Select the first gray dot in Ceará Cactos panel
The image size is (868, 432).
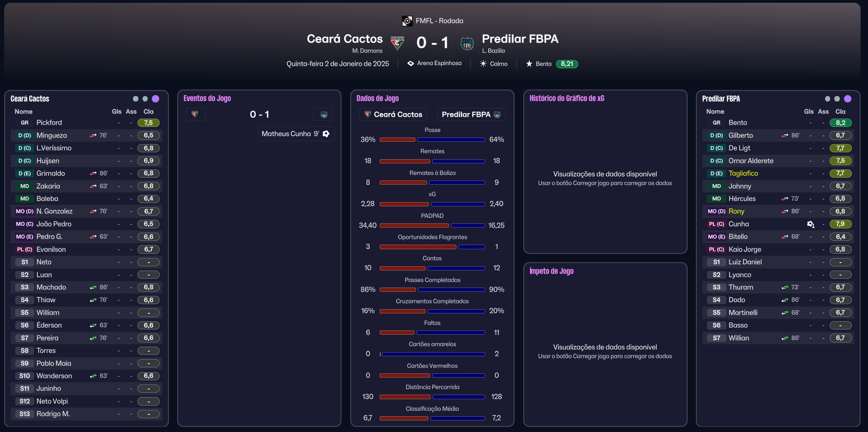point(135,99)
